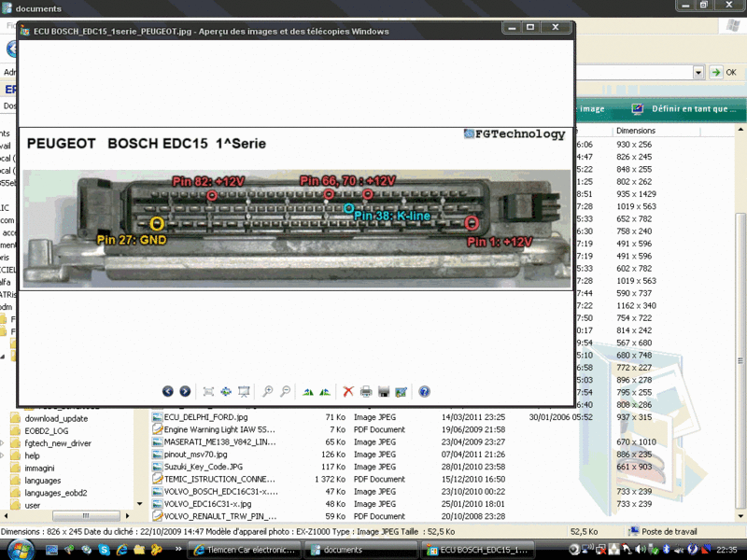Viewport: 747px width, 560px height.
Task: Select the EOBD2_LOG folder
Action: tap(46, 431)
